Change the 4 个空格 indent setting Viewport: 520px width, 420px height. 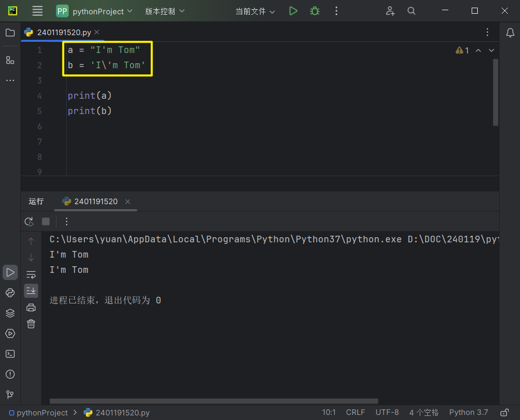pyautogui.click(x=424, y=412)
